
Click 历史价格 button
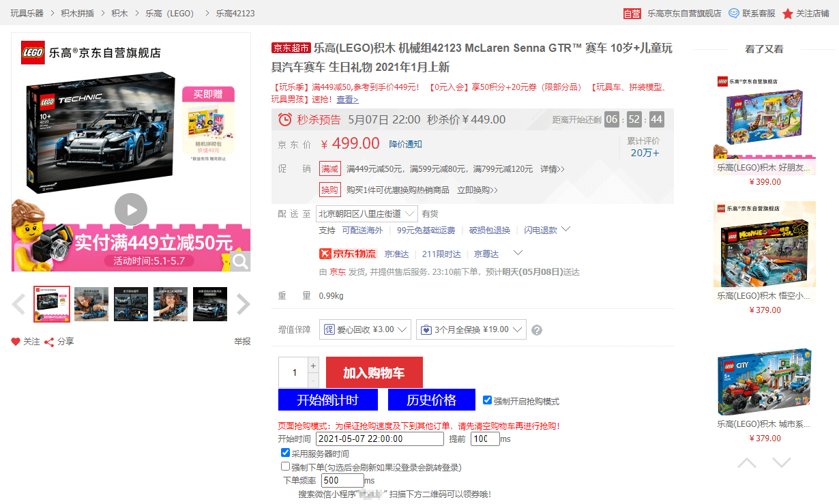click(x=431, y=400)
